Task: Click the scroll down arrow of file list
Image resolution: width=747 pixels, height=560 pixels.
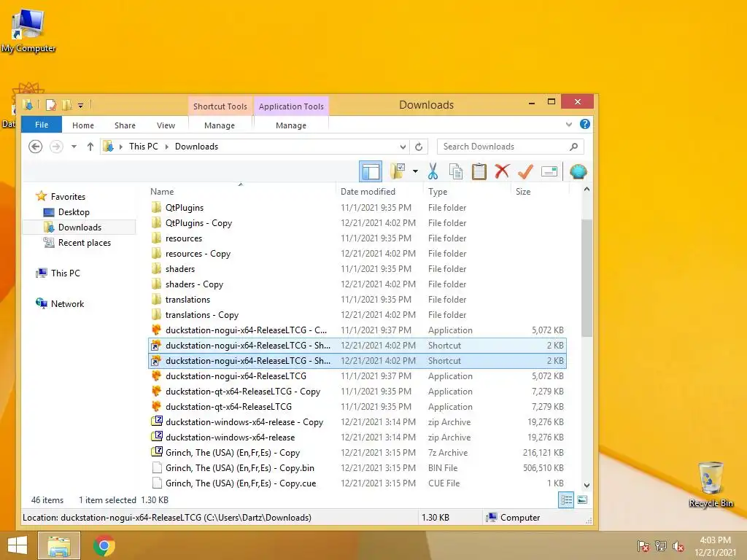Action: click(x=587, y=485)
